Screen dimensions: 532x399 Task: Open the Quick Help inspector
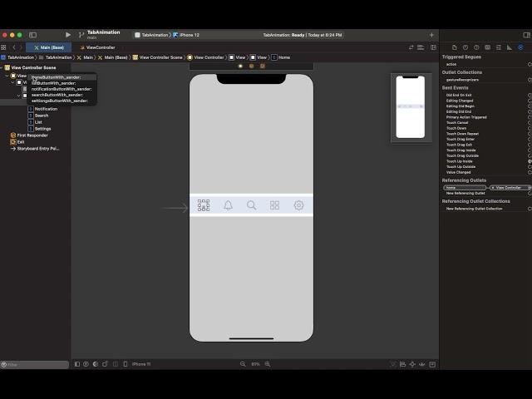pyautogui.click(x=476, y=47)
